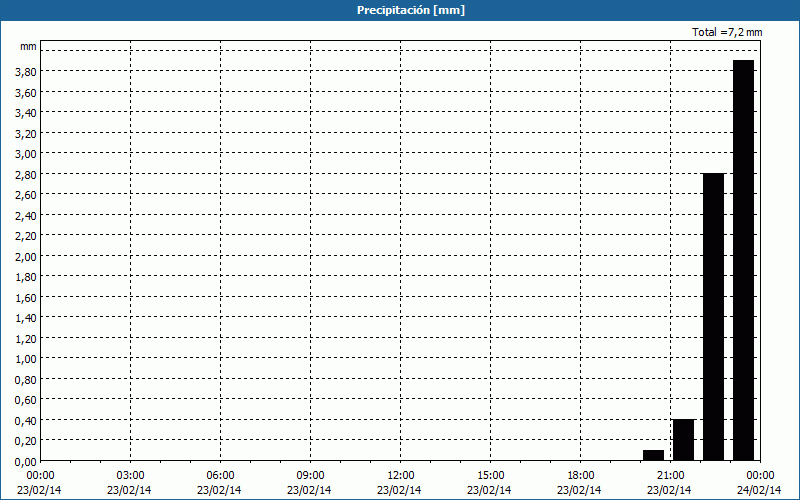Viewport: 800px width, 500px height.
Task: Click the 06:00 time axis label
Action: point(220,476)
